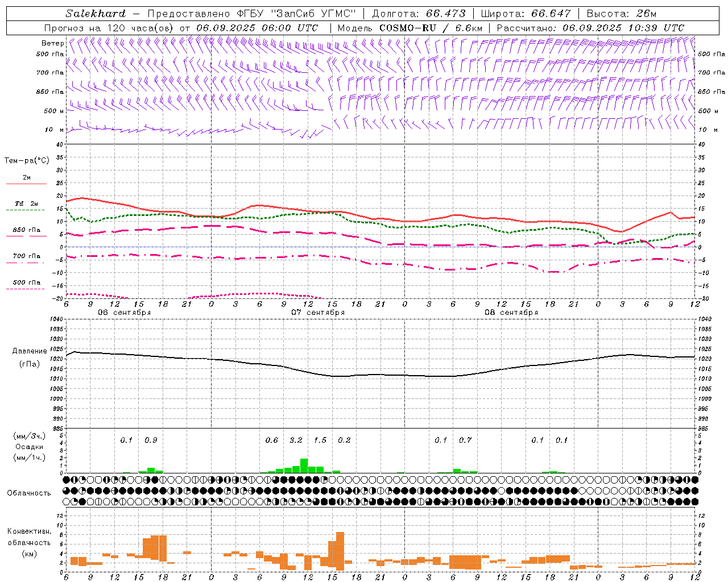
Task: Click the "(мм/3ч.)" precipitation unit label
Action: click(29, 436)
